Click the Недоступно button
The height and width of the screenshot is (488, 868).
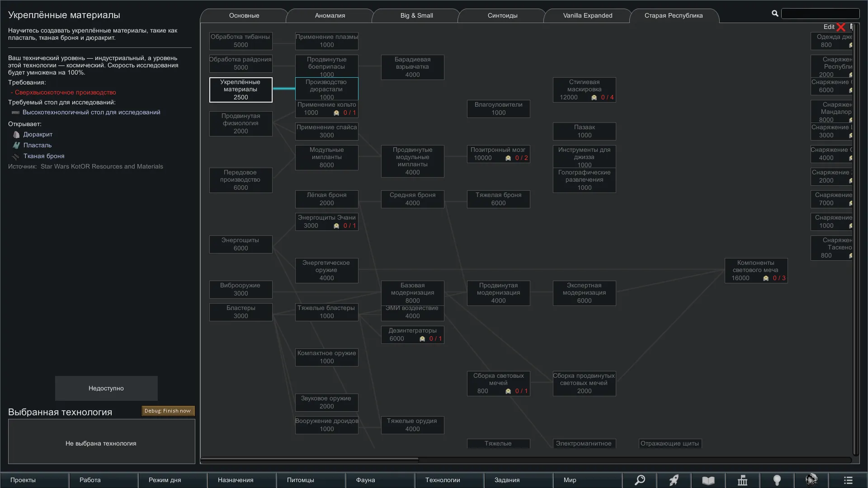[106, 388]
